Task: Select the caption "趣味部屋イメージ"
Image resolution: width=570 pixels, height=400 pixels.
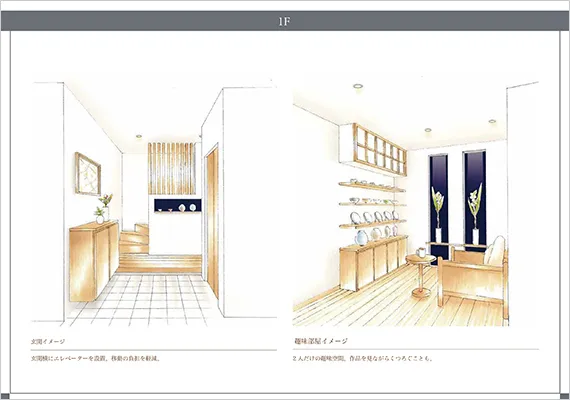Action: click(320, 341)
